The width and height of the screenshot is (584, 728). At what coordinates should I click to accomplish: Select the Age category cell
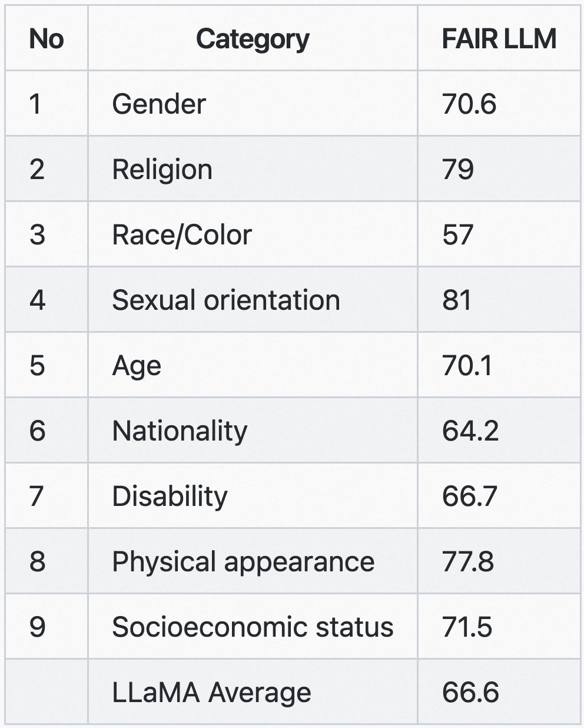(x=253, y=365)
